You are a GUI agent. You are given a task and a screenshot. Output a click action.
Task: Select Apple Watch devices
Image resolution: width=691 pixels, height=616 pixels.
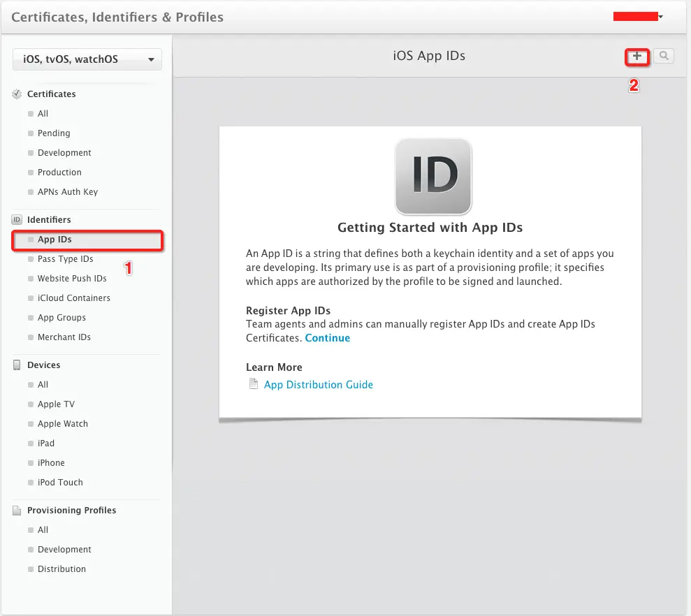(x=63, y=424)
